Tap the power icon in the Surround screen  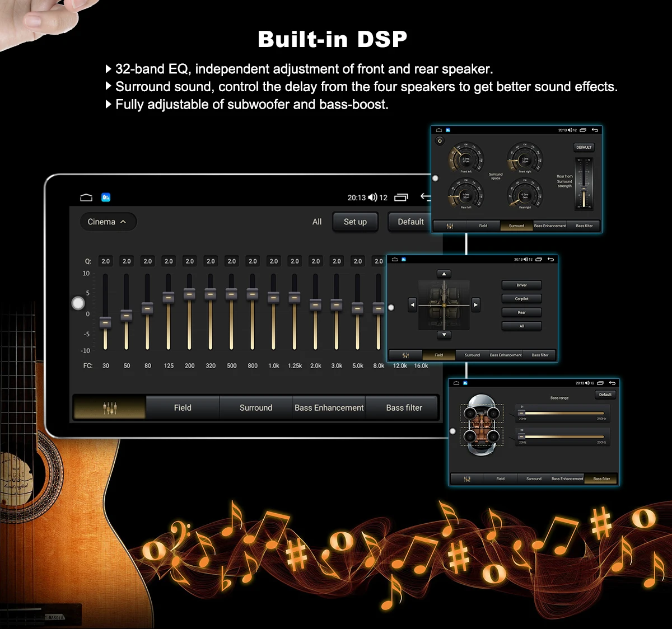tap(440, 140)
